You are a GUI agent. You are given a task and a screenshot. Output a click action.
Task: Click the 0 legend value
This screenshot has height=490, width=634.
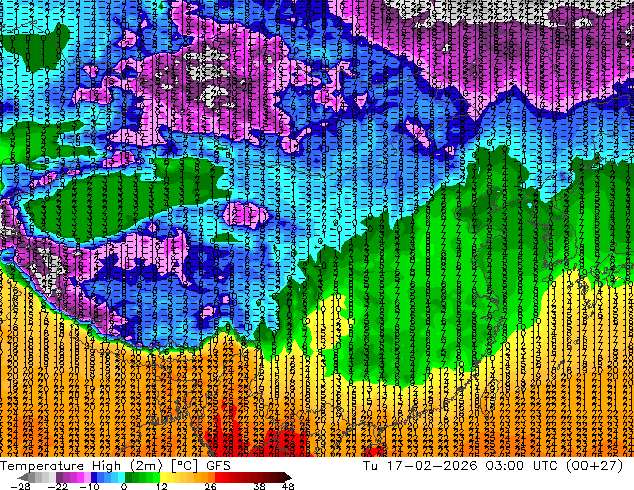point(124,486)
